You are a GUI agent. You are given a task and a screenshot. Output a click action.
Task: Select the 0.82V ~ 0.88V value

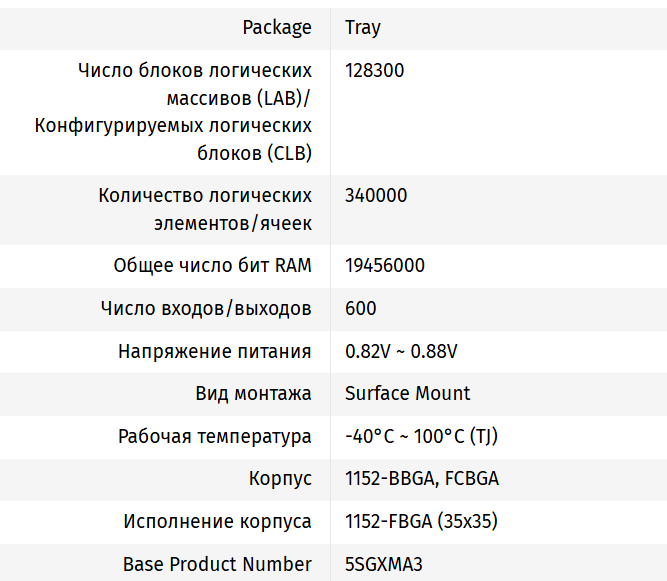(x=401, y=352)
